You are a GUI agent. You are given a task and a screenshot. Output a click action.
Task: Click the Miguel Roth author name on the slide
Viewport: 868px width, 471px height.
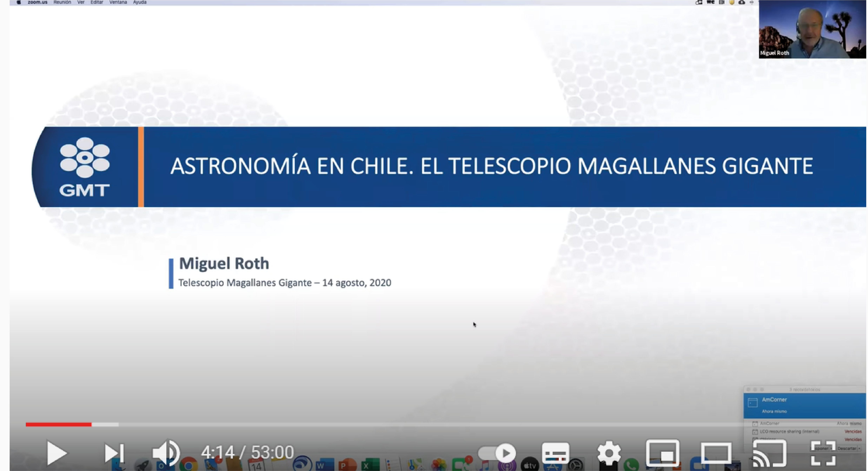[x=224, y=263]
